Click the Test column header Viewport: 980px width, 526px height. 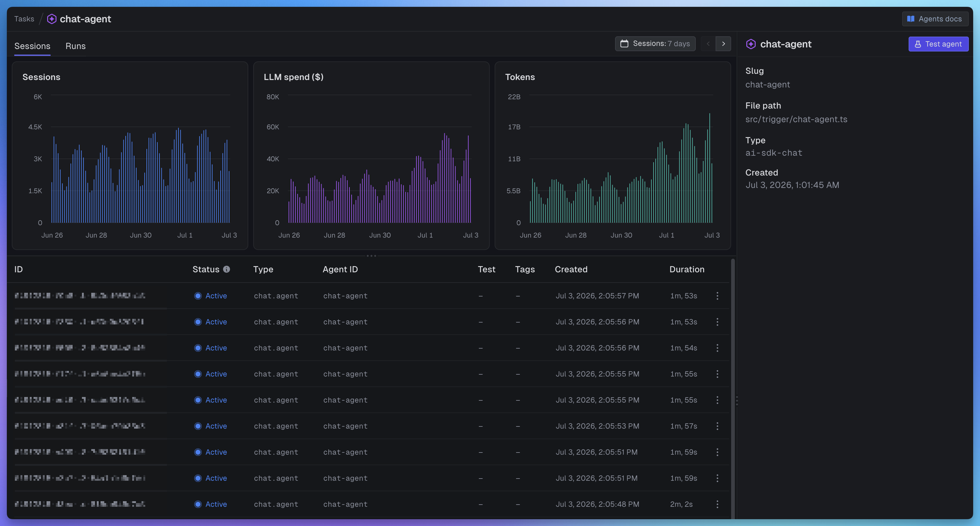click(487, 269)
